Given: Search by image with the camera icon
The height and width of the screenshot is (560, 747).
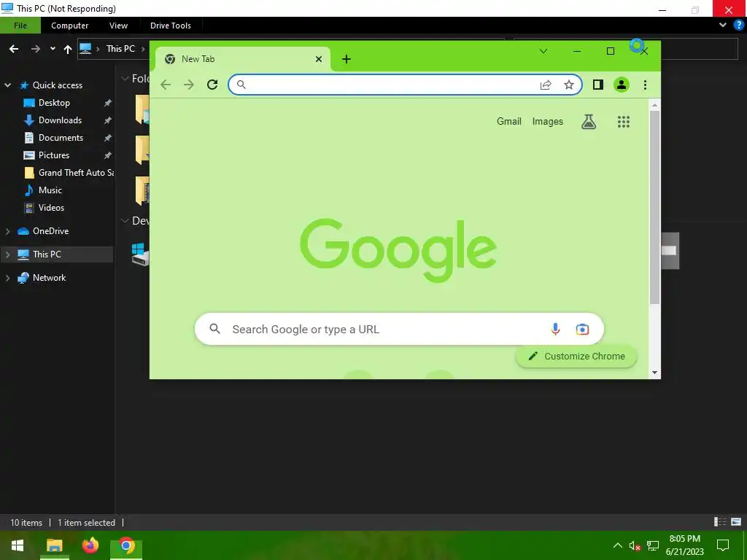Looking at the screenshot, I should click(582, 329).
